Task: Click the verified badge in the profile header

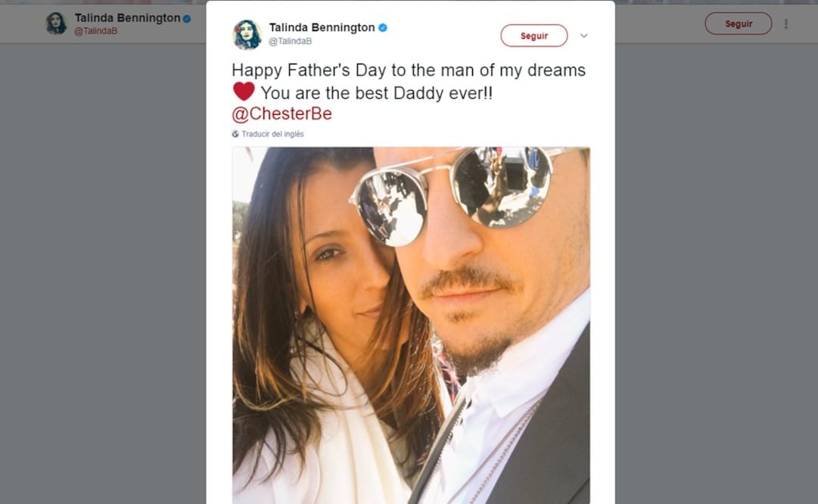Action: (187, 18)
